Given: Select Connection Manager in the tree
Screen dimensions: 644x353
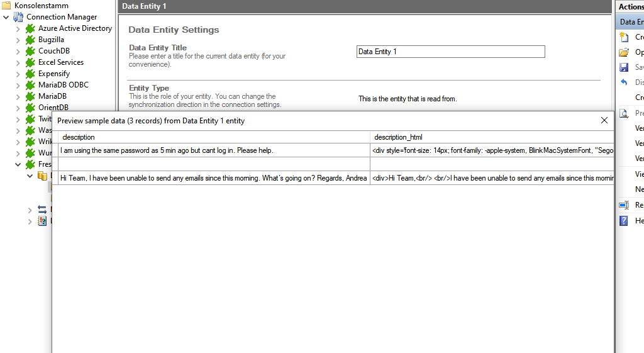Looking at the screenshot, I should click(62, 17).
